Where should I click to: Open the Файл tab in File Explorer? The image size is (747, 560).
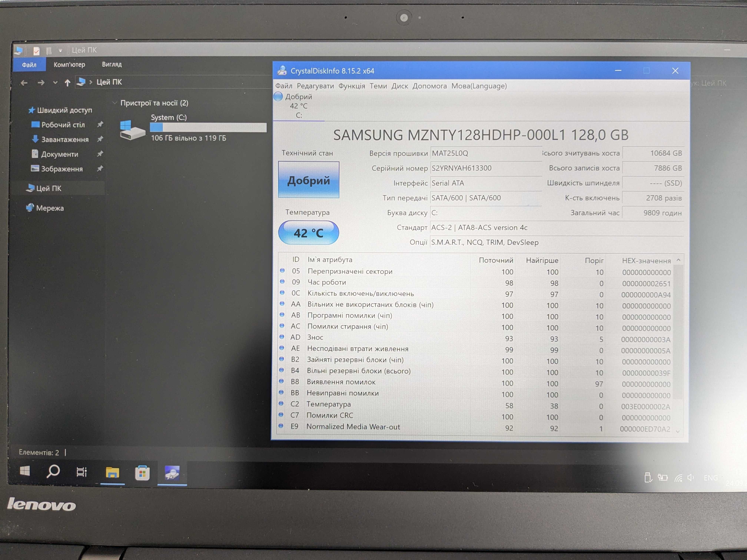(x=29, y=65)
